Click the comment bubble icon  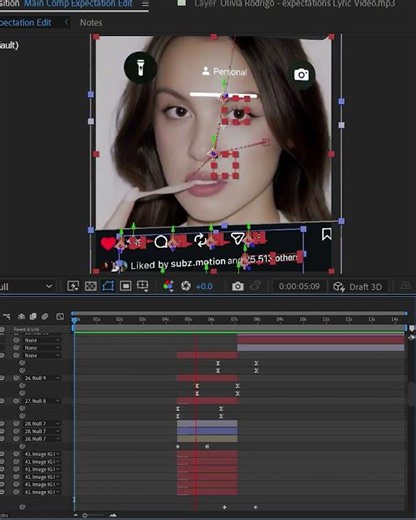[x=161, y=242]
